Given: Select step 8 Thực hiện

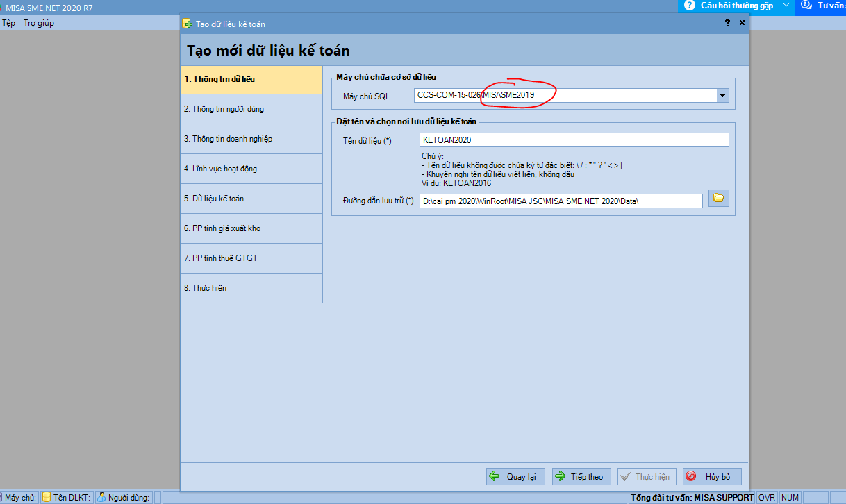Looking at the screenshot, I should tap(251, 288).
